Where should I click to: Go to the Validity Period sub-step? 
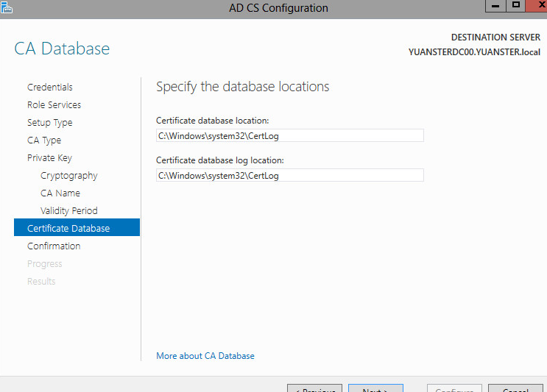point(69,211)
